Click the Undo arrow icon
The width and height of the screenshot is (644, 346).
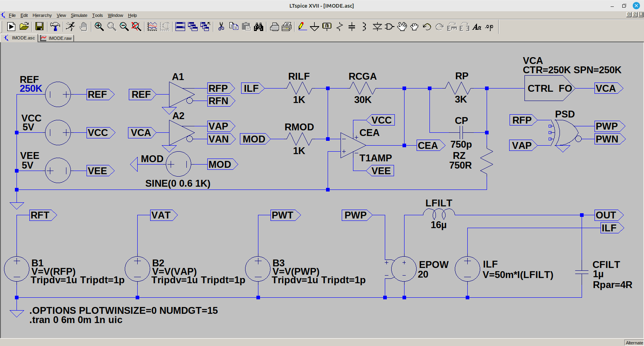point(427,27)
